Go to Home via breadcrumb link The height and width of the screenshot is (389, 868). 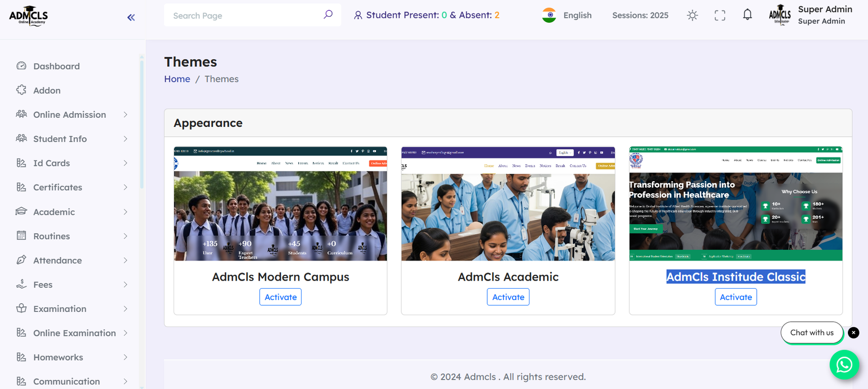(x=177, y=79)
